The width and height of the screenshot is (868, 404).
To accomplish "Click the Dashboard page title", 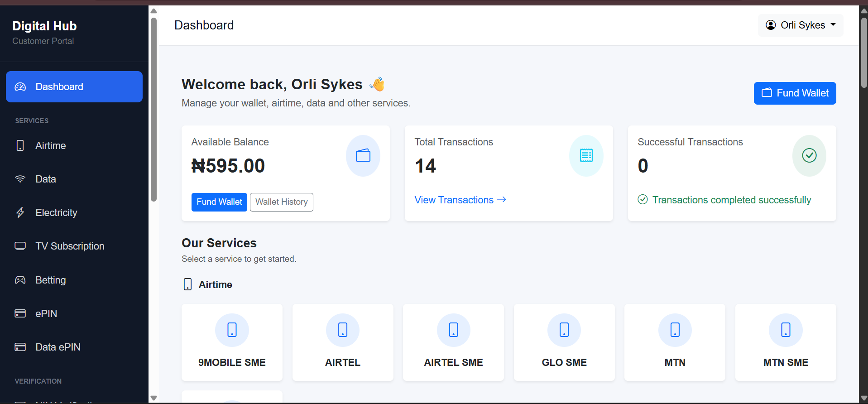I will click(204, 25).
